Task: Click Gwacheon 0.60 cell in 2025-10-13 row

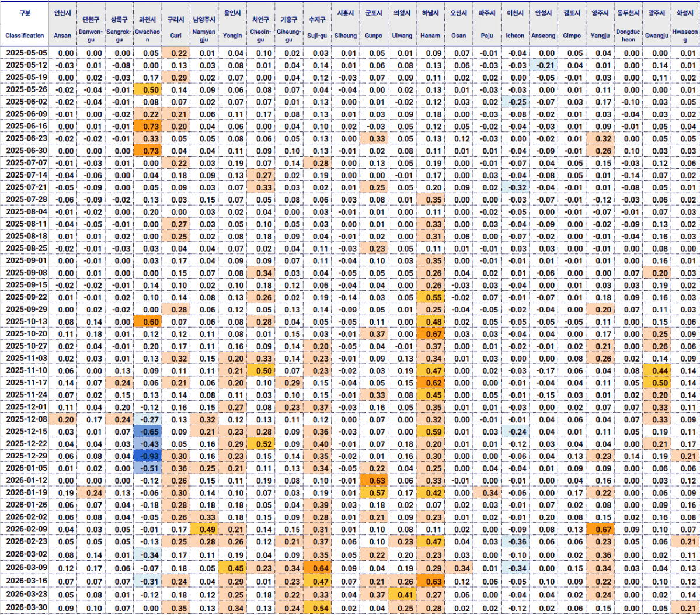Action: pos(147,322)
